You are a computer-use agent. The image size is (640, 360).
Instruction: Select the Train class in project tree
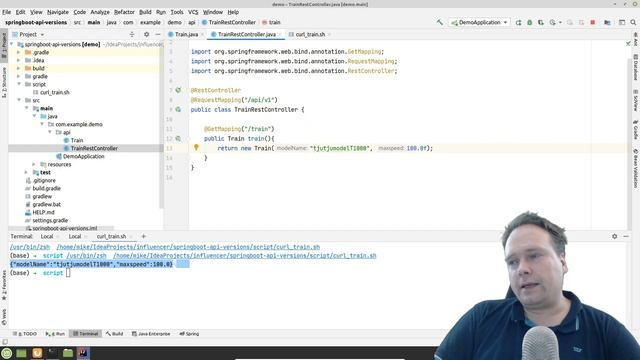point(77,140)
